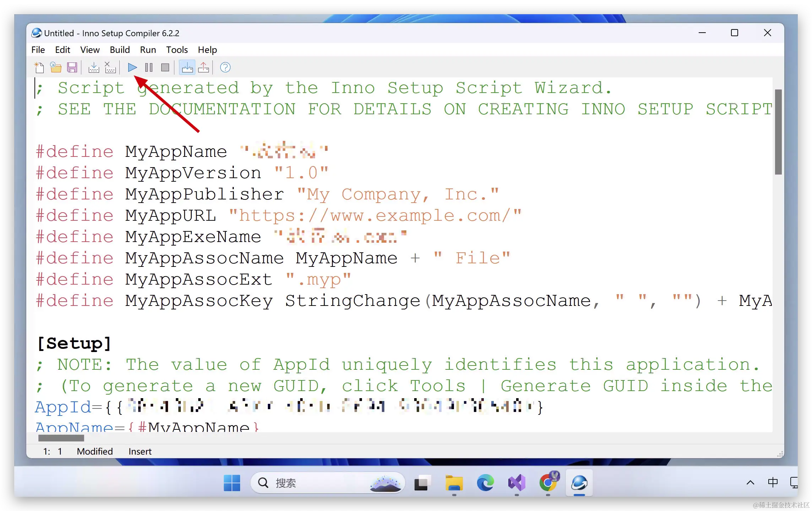Image resolution: width=812 pixels, height=511 pixels.
Task: Click the Inno Setup title bar app icon
Action: click(x=36, y=33)
